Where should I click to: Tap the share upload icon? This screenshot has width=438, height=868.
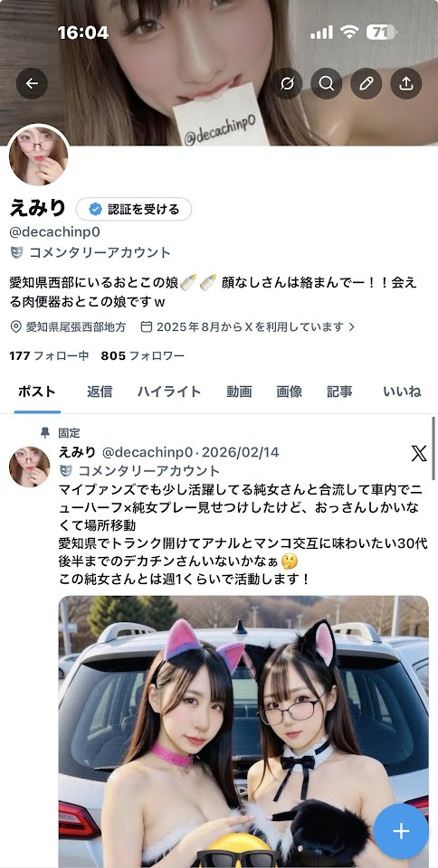[406, 83]
